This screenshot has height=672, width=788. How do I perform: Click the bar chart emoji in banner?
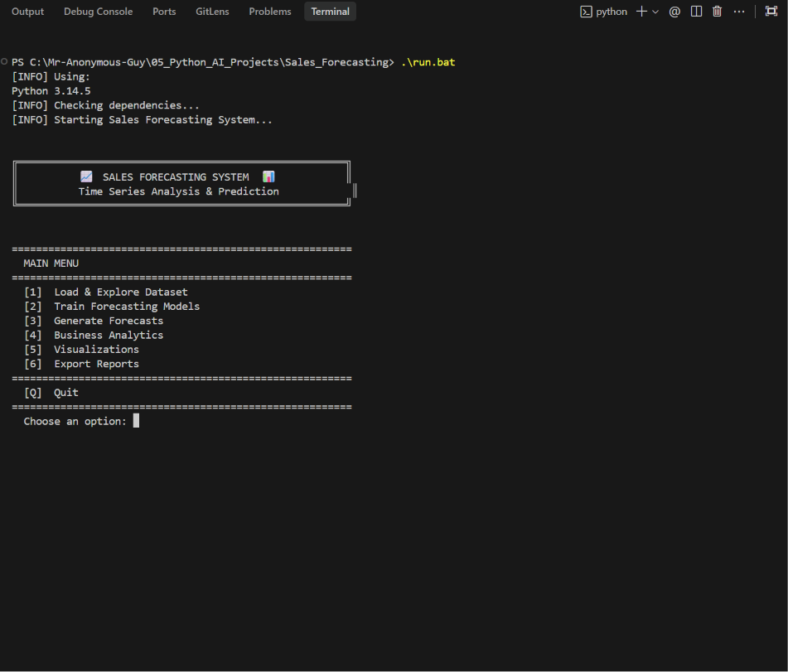[268, 177]
